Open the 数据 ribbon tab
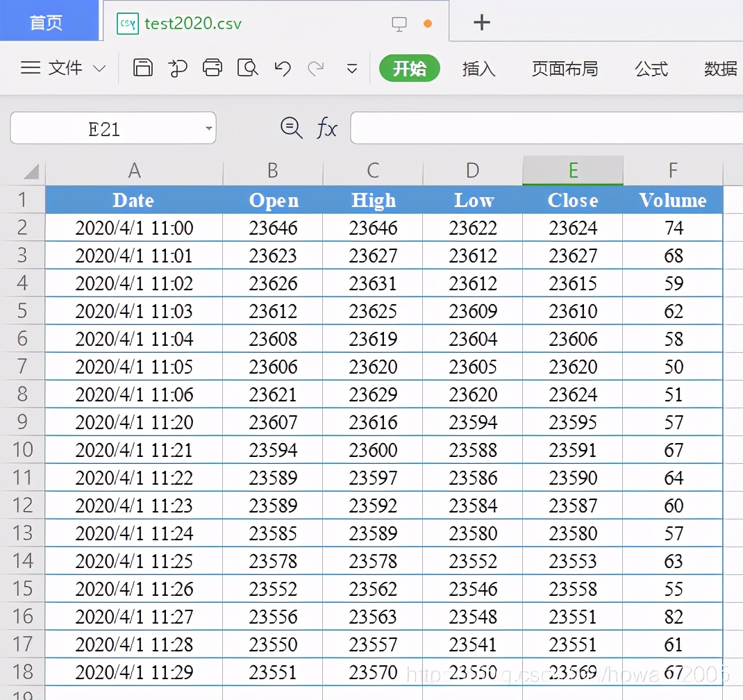743x700 pixels. click(x=720, y=69)
